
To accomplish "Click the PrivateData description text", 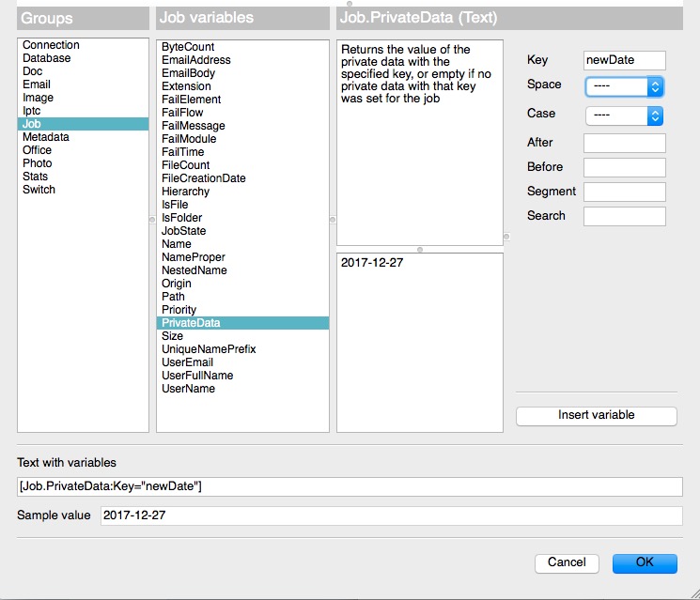I will [416, 74].
